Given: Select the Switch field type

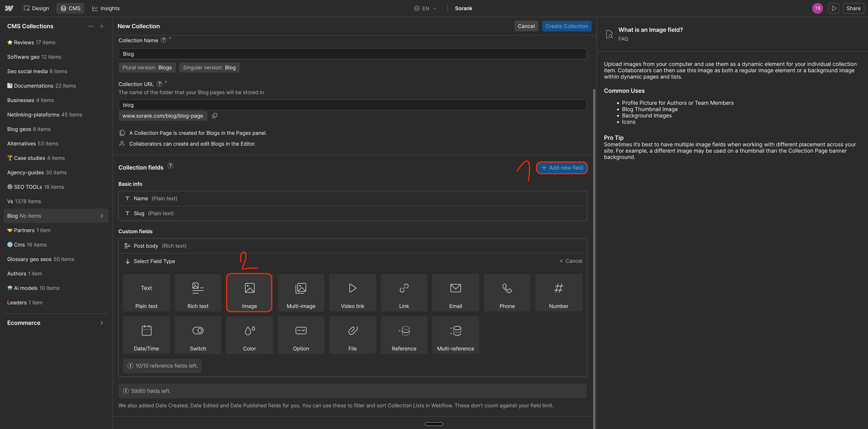Looking at the screenshot, I should coord(198,335).
